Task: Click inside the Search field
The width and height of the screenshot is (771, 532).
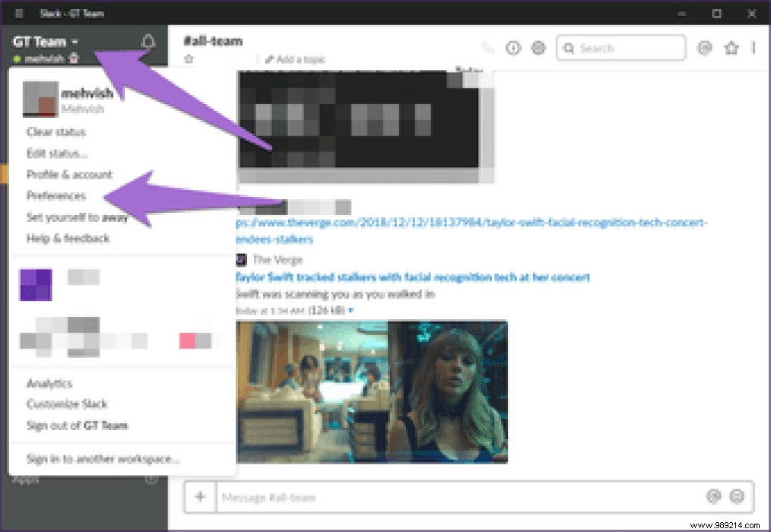Action: [x=620, y=47]
